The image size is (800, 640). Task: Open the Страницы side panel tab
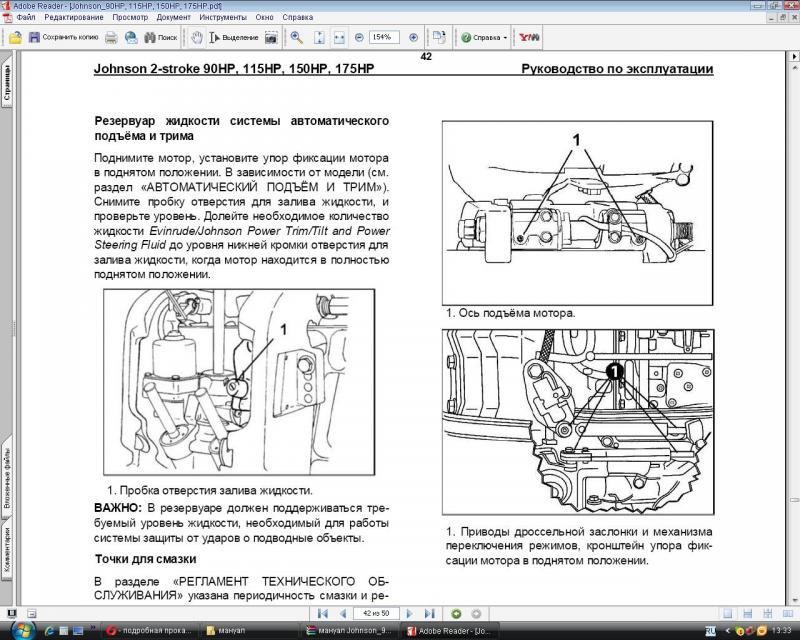7,89
